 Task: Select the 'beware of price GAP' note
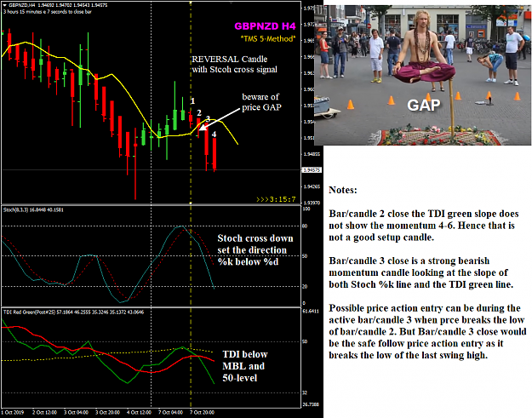(261, 102)
